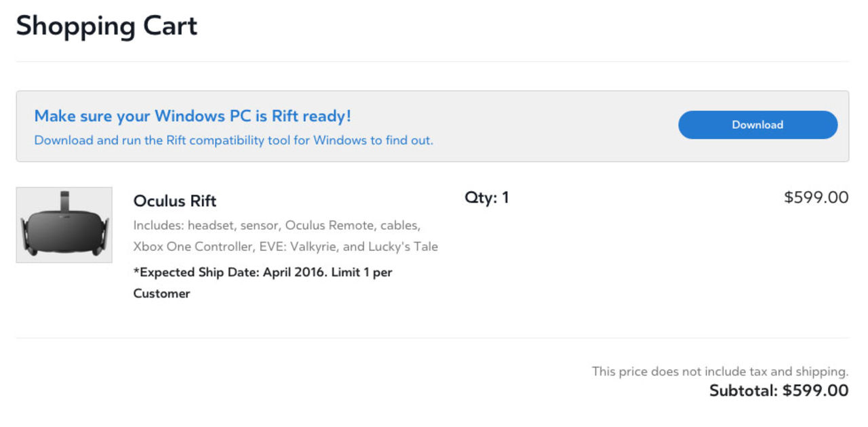The image size is (868, 427).
Task: Follow the Rift compatibility tool link
Action: click(233, 140)
